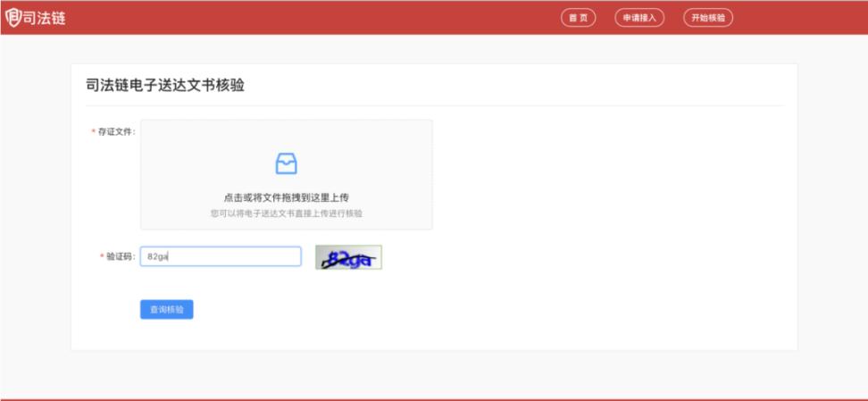Image resolution: width=868 pixels, height=401 pixels.
Task: Click the 验证码 field label
Action: click(121, 256)
